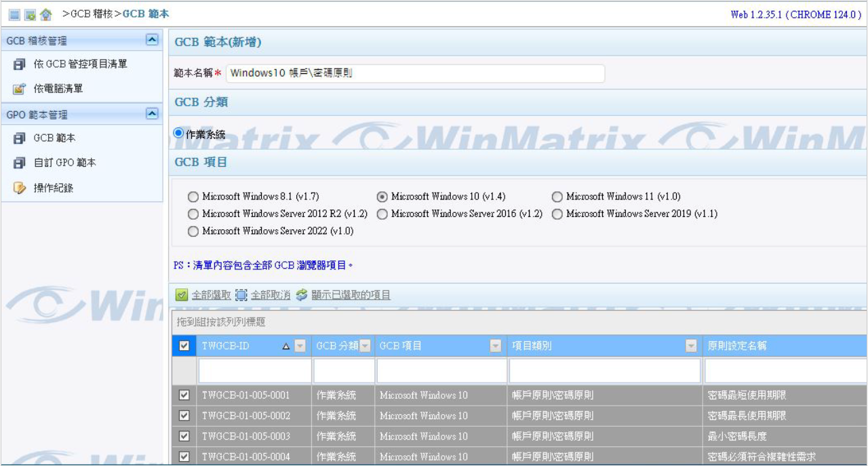
Task: Uncheck row TWGCB-01-005-0003
Action: [x=184, y=436]
